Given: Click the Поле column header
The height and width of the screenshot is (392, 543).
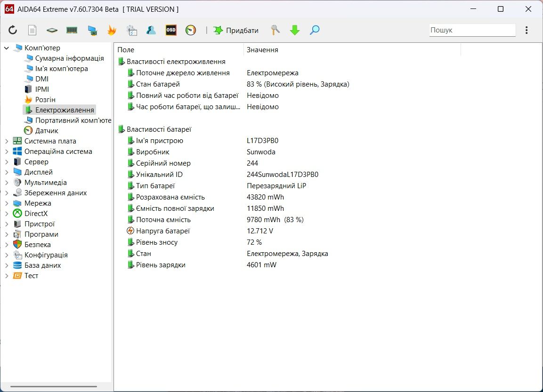Looking at the screenshot, I should coord(178,50).
